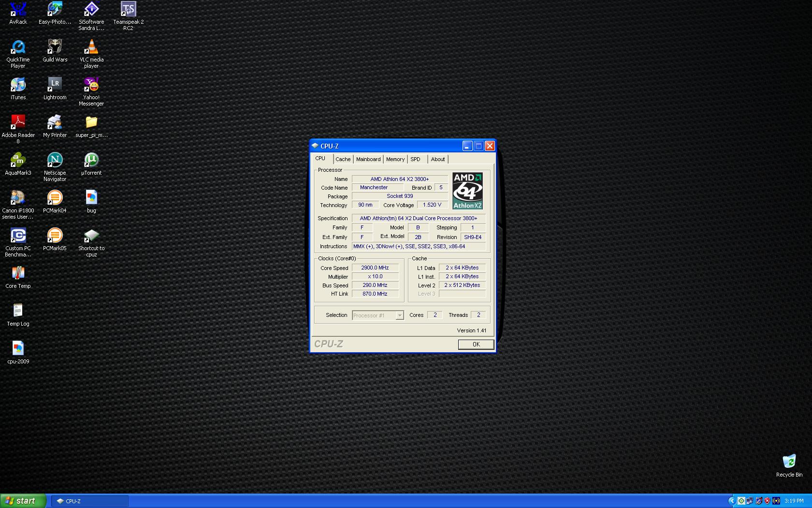Image resolution: width=812 pixels, height=508 pixels.
Task: Select the bug image file icon
Action: (x=91, y=202)
